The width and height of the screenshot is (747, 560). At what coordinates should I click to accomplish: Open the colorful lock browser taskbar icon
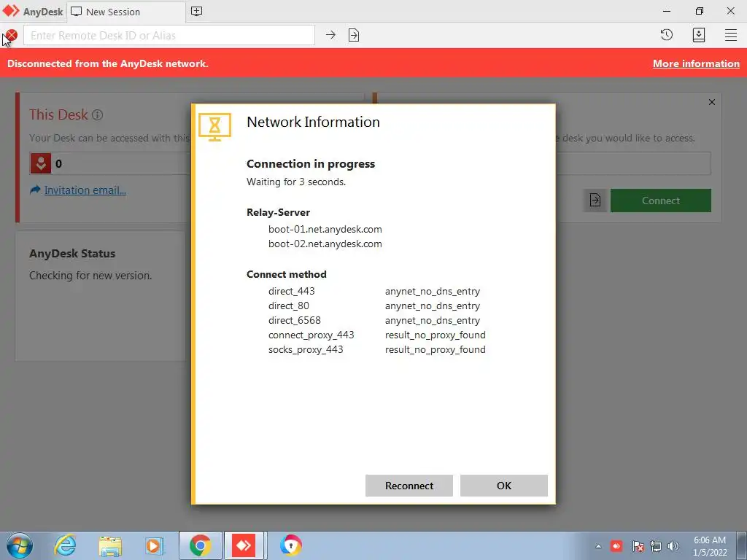click(290, 545)
